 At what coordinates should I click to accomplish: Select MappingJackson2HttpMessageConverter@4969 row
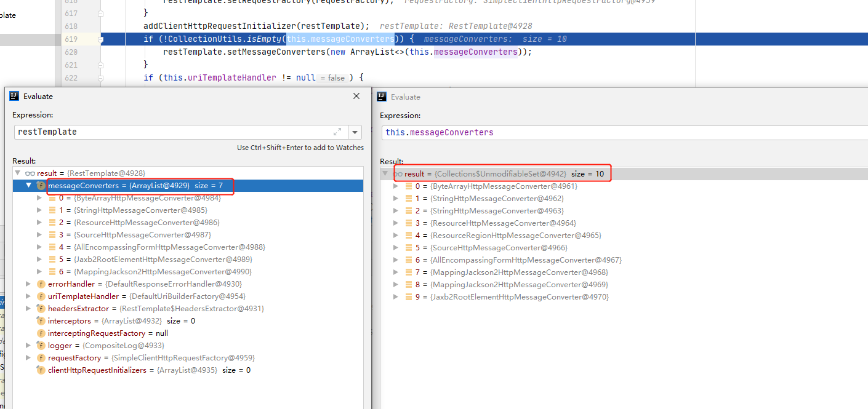click(x=624, y=285)
